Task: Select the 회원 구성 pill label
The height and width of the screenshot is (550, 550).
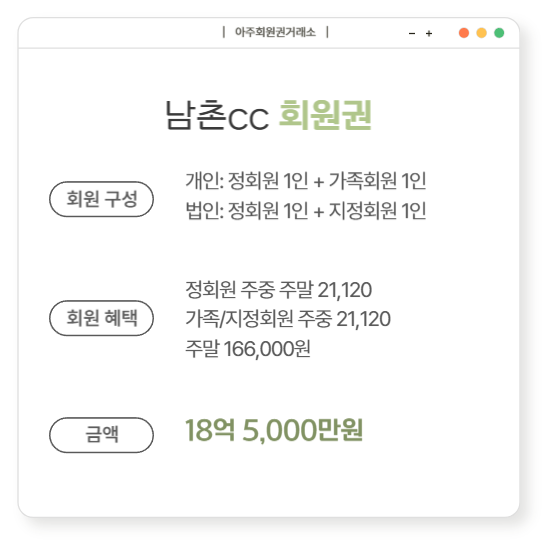Action: pyautogui.click(x=101, y=199)
